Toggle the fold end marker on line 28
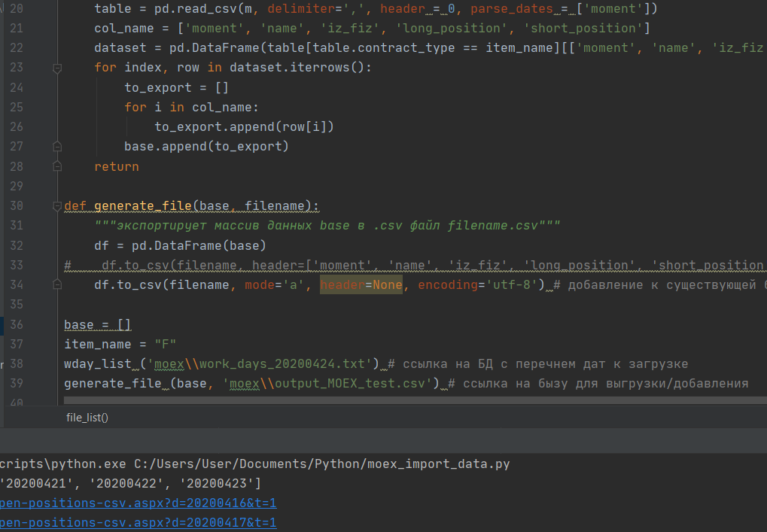767x532 pixels. [x=57, y=166]
